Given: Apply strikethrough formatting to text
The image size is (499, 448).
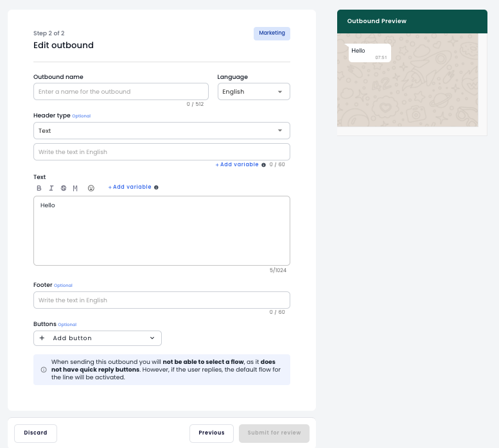Looking at the screenshot, I should pyautogui.click(x=63, y=188).
